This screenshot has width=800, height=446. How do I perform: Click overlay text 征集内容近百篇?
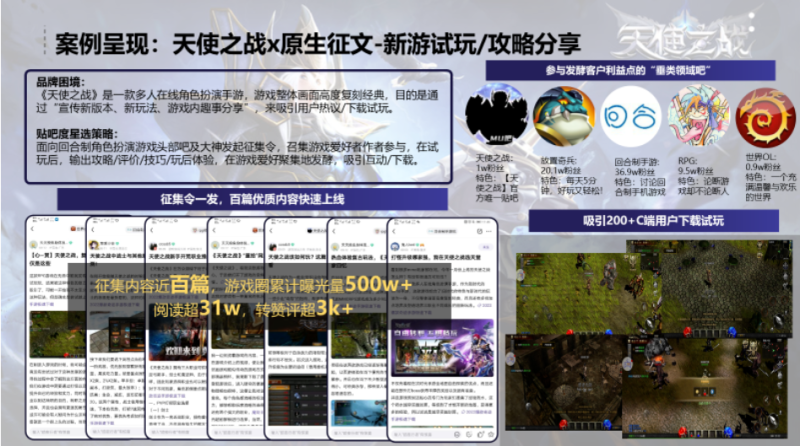[152, 285]
